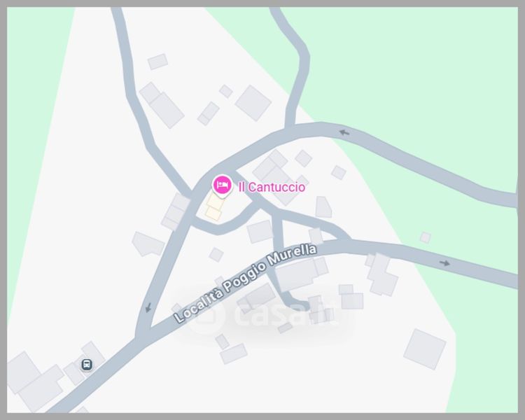Click the isolated small building inside the green area

coord(425,237)
